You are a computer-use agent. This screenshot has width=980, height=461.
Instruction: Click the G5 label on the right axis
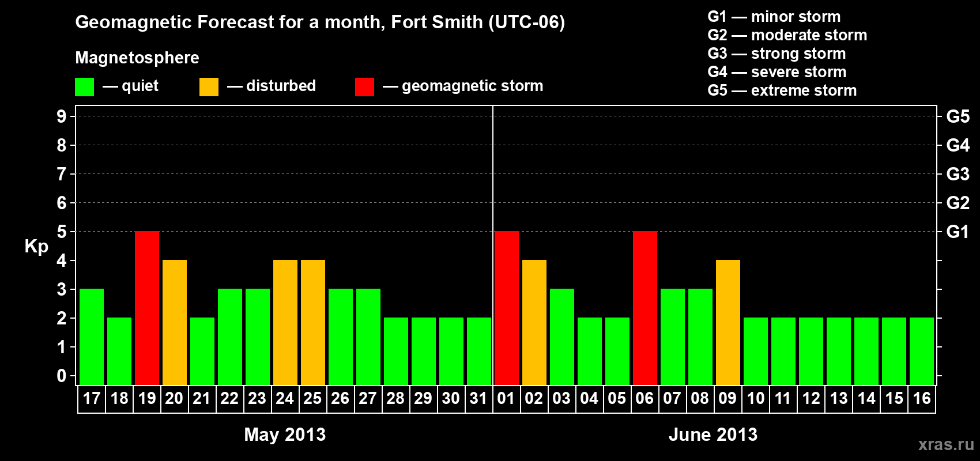click(958, 116)
